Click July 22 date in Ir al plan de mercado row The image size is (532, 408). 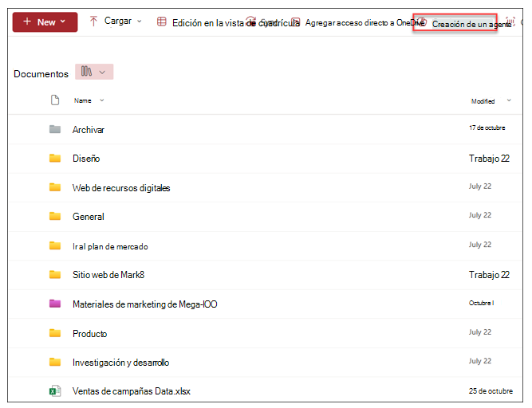pyautogui.click(x=480, y=245)
